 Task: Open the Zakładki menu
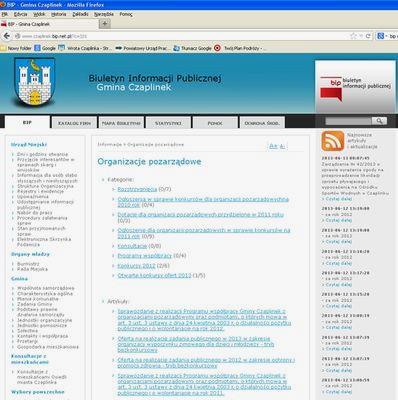(x=80, y=14)
